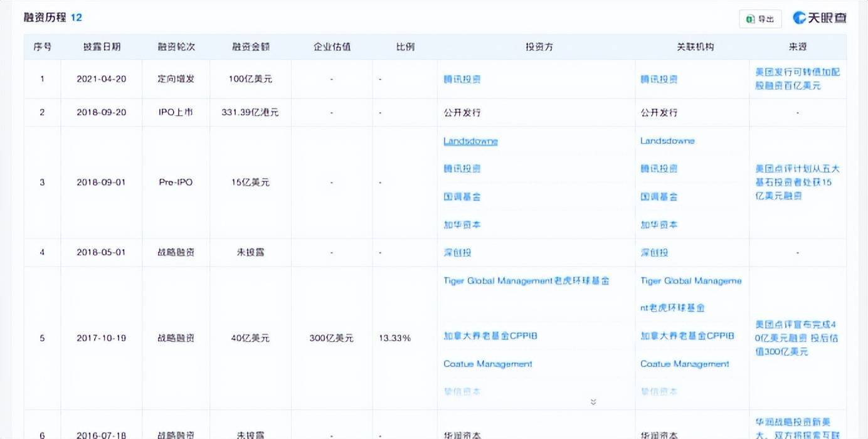Screen dimensions: 868x439
Task: Expand the investor list in row 5
Action: click(x=593, y=401)
